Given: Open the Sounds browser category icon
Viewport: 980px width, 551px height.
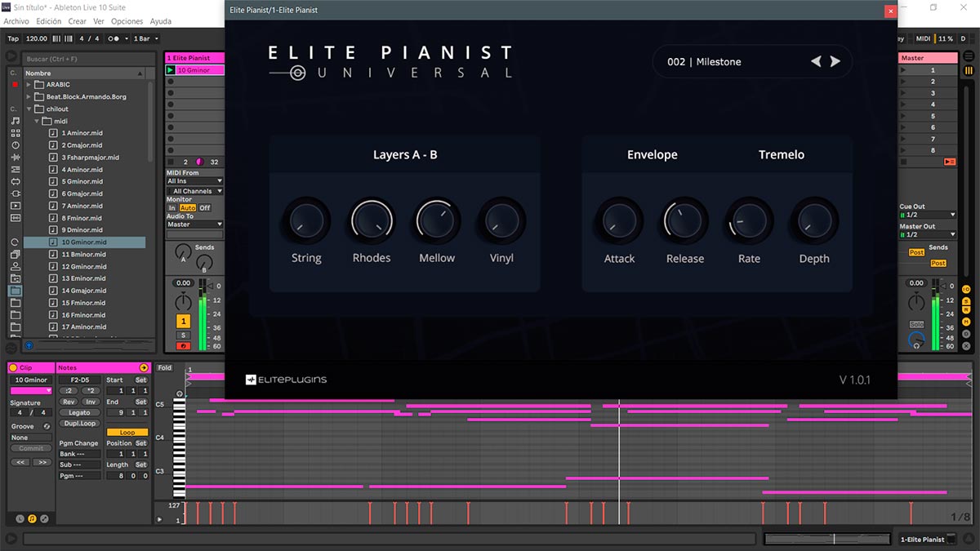Looking at the screenshot, I should click(15, 121).
